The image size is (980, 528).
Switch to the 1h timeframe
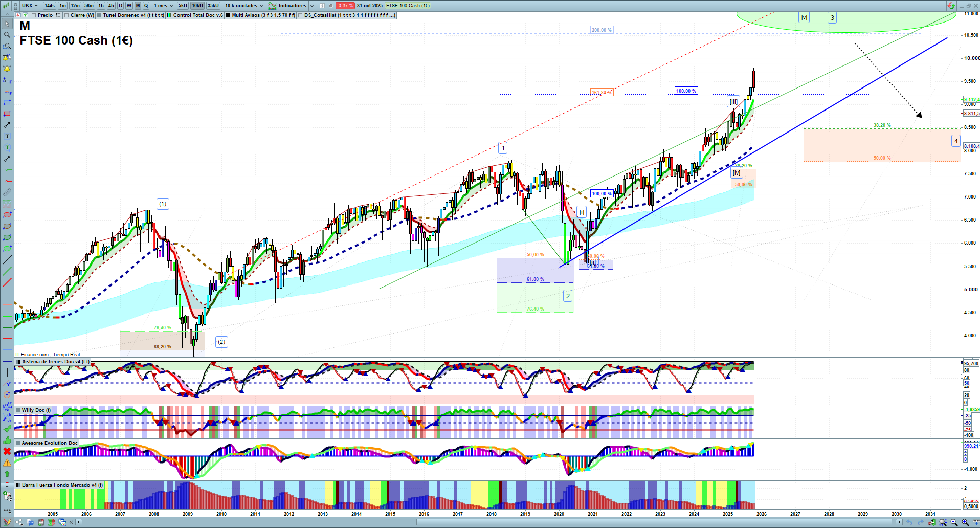coord(101,6)
